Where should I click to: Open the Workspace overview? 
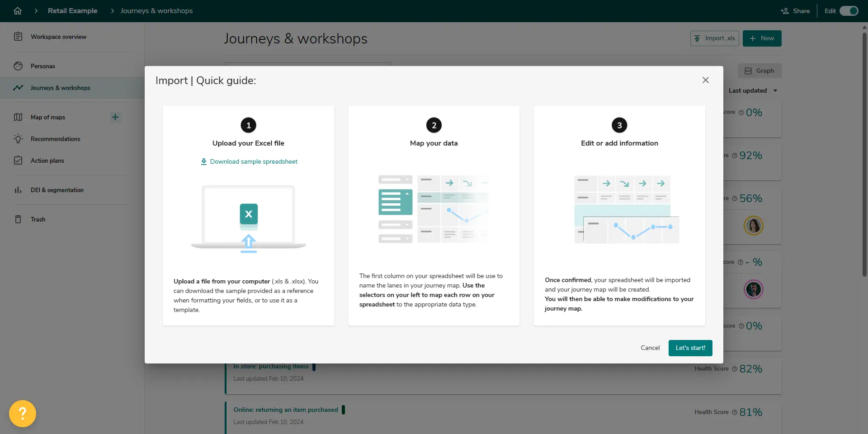(59, 37)
